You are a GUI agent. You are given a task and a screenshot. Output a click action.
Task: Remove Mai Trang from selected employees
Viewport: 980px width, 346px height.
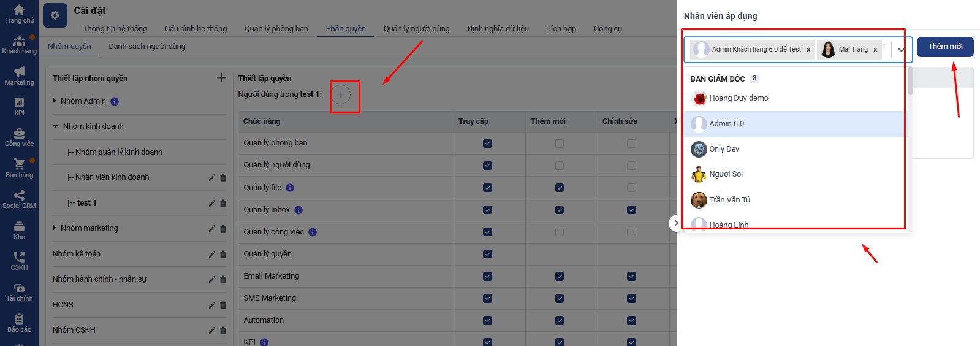pos(875,50)
